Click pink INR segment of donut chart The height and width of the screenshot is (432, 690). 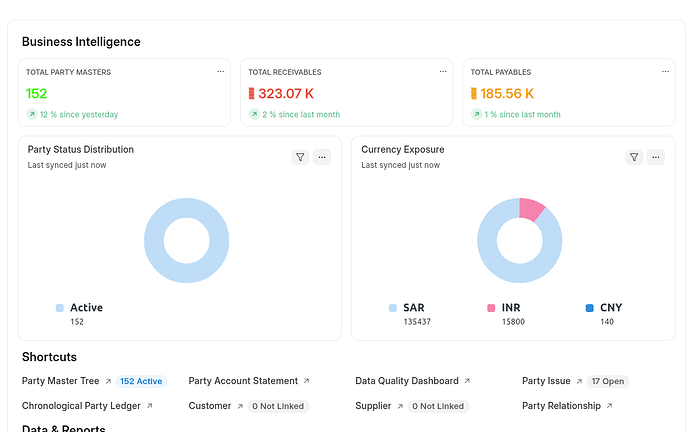(x=532, y=209)
